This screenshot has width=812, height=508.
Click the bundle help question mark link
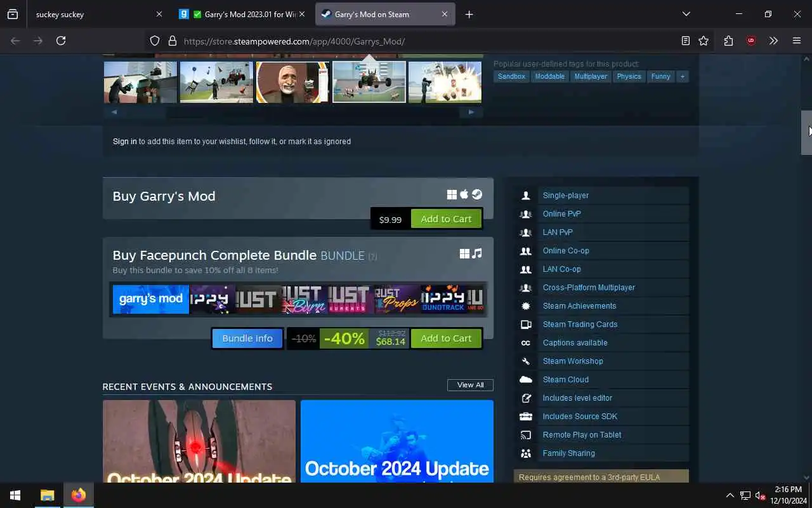point(372,257)
